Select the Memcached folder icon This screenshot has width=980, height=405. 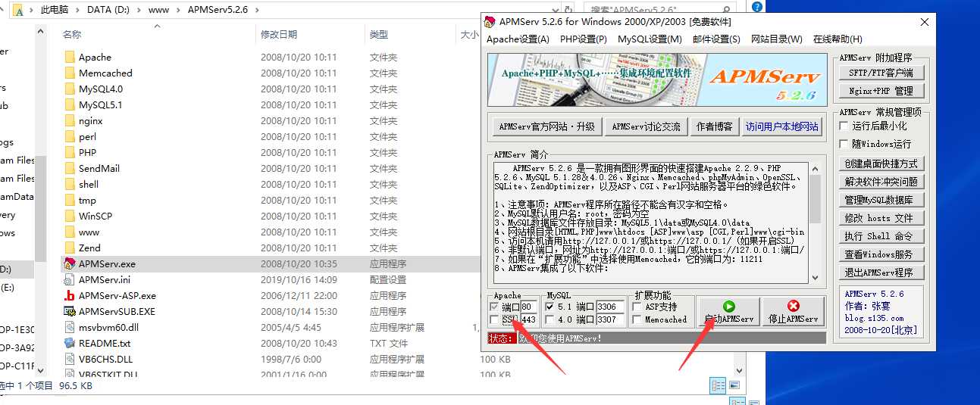coord(70,73)
